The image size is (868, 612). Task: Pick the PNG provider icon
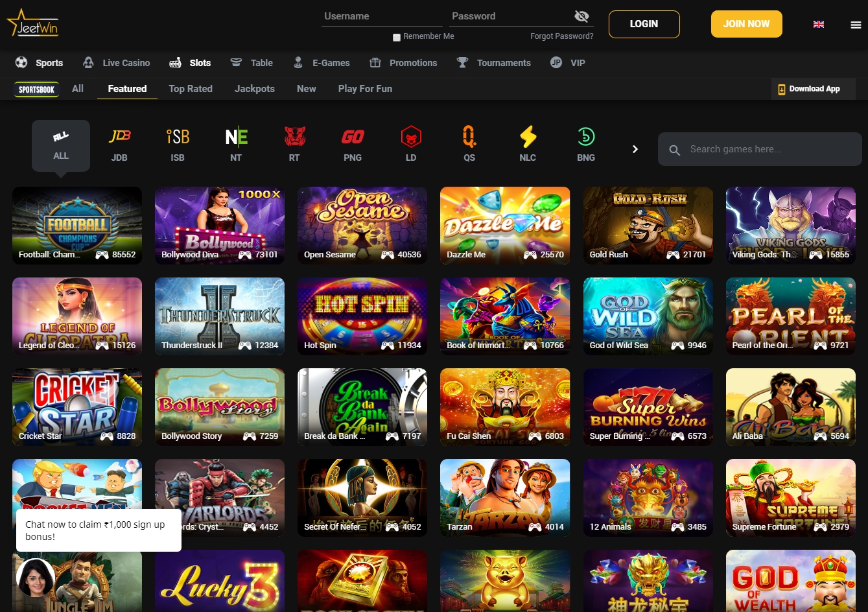click(x=353, y=137)
